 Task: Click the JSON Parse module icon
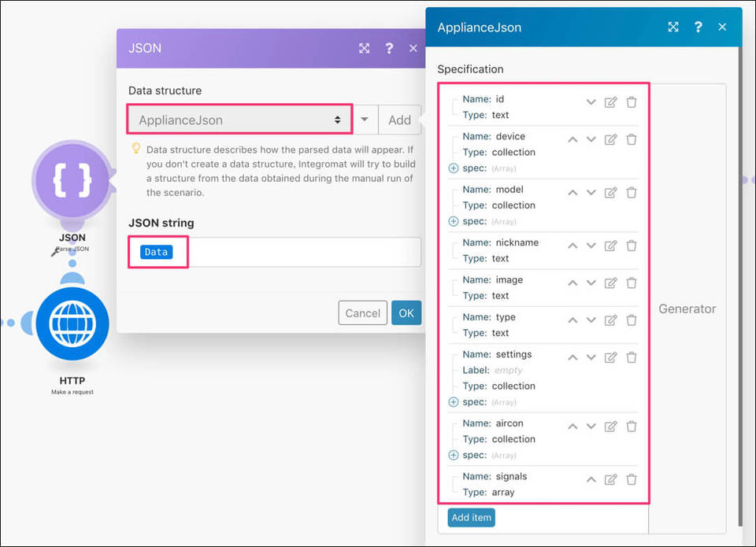tap(72, 182)
